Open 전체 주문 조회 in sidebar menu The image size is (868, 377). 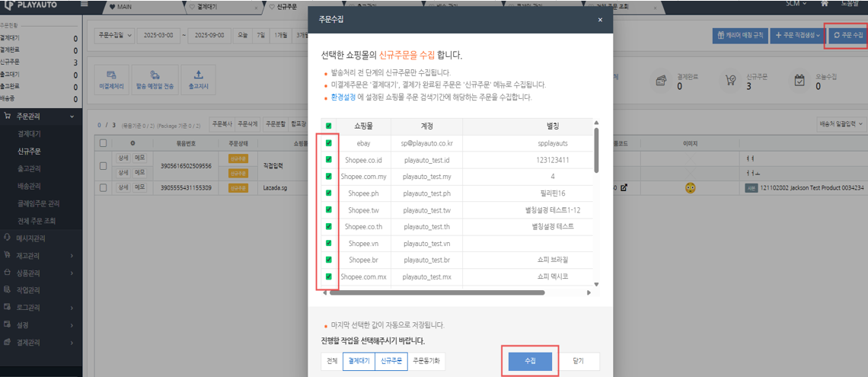37,221
